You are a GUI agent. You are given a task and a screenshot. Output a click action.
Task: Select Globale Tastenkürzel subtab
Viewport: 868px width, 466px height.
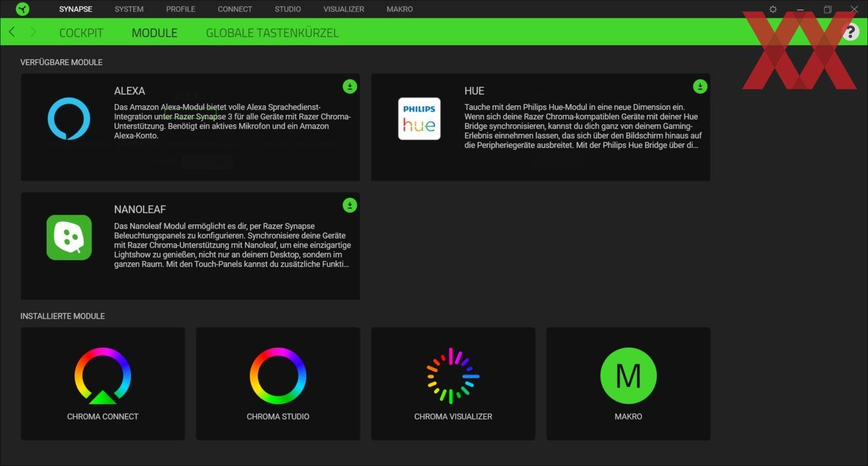tap(272, 33)
